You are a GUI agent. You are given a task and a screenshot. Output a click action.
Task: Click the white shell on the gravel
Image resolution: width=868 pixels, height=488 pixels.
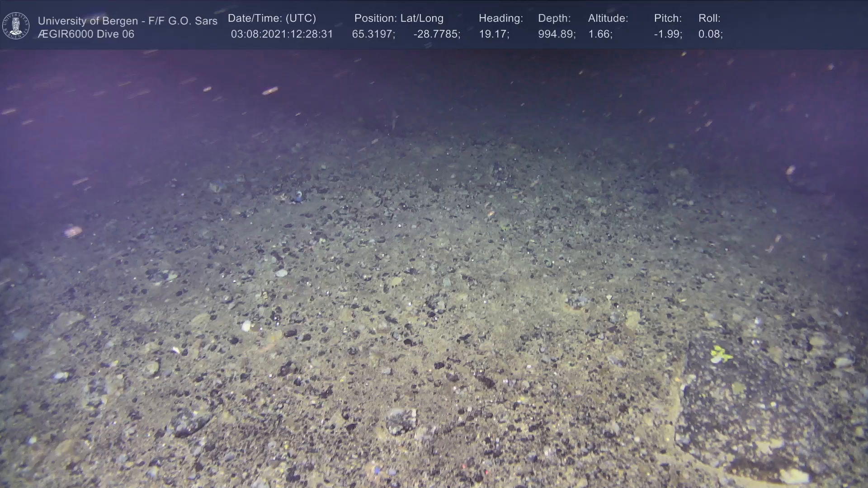[246, 325]
